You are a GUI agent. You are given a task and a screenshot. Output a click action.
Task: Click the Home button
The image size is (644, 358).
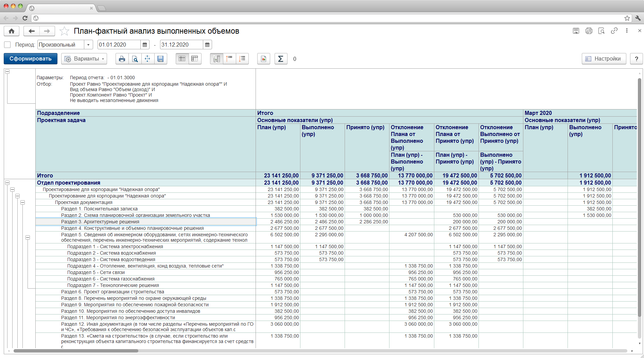12,31
